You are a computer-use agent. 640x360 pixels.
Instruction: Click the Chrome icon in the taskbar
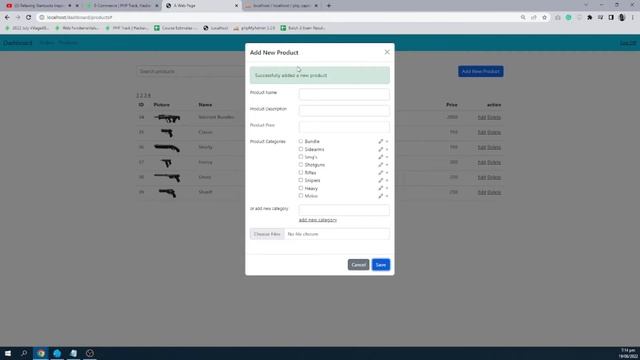tap(41, 353)
